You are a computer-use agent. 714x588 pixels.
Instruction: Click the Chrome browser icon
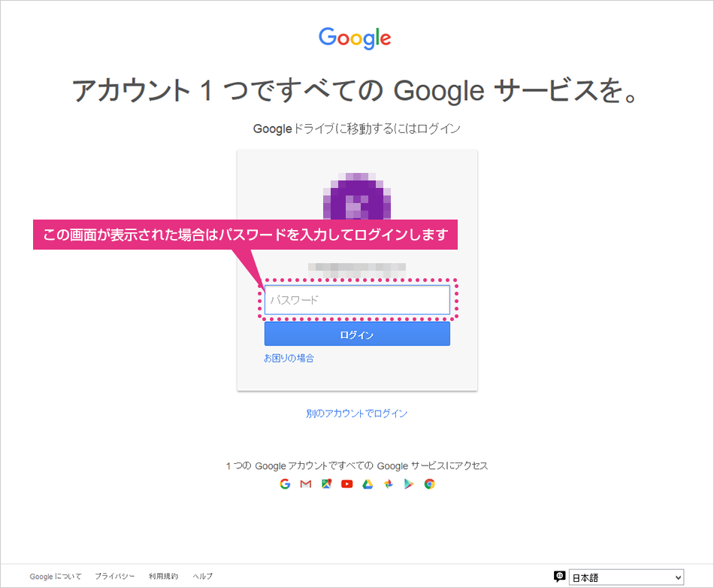429,484
